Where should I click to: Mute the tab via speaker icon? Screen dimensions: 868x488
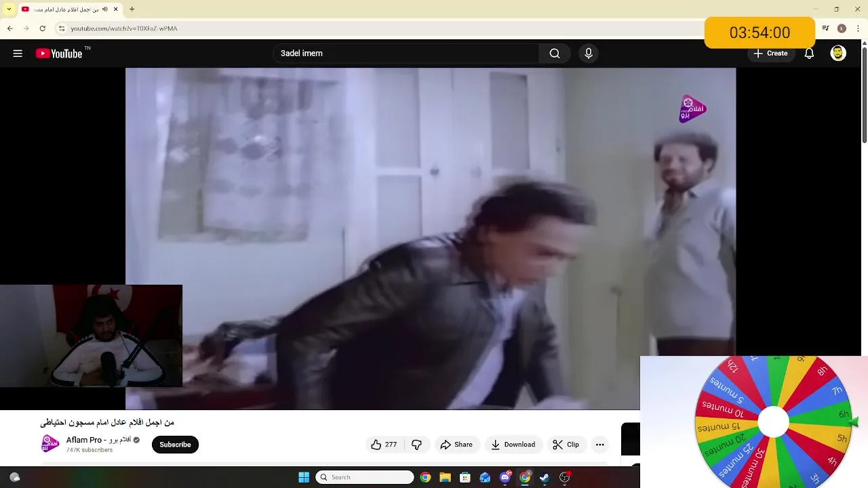(104, 9)
